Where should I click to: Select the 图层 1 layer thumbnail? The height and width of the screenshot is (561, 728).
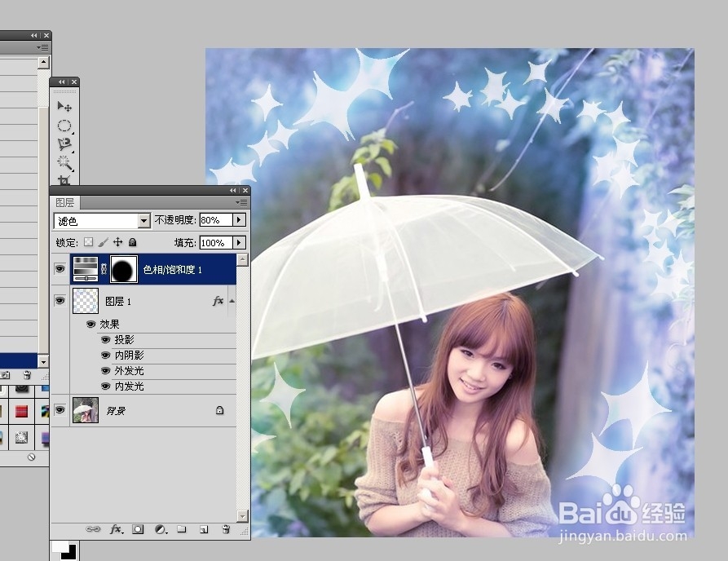[x=86, y=301]
